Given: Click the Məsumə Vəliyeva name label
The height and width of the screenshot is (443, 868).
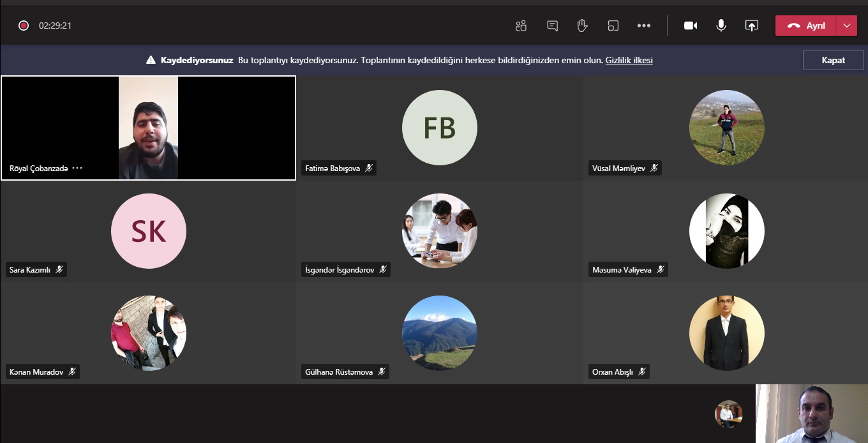Looking at the screenshot, I should tap(622, 270).
